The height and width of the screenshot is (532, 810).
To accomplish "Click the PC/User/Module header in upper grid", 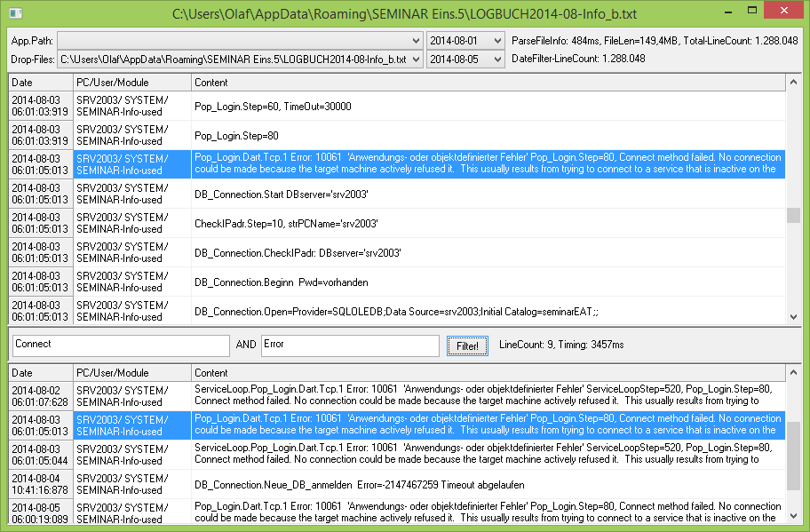I will coord(131,83).
